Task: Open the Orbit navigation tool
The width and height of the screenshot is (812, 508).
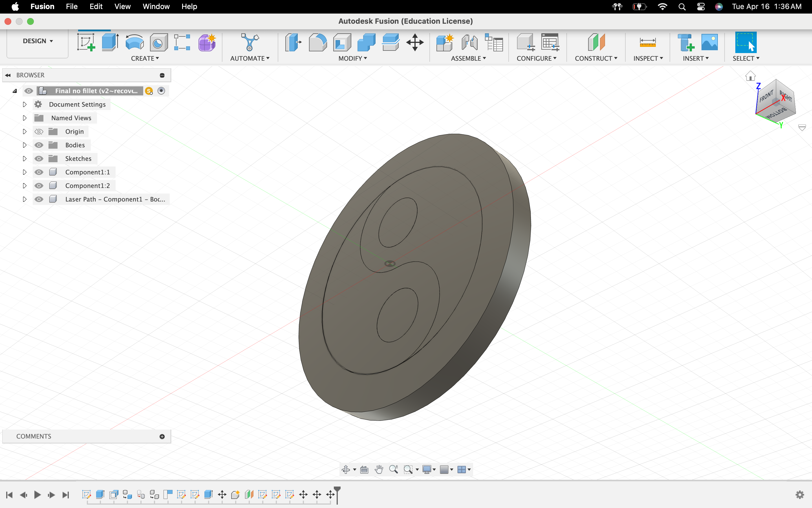Action: pos(346,469)
